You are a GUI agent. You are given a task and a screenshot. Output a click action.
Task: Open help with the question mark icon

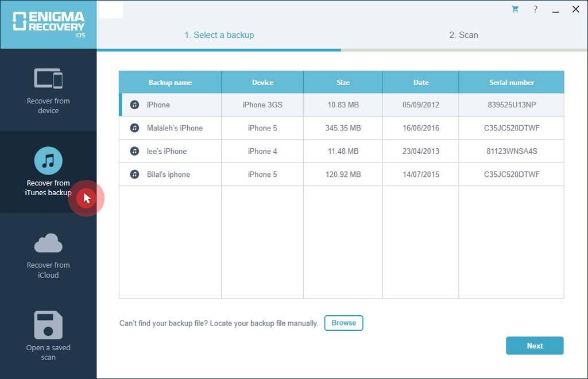tap(535, 9)
